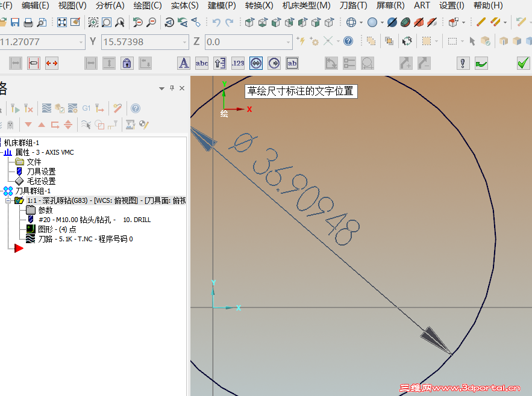Click the green check OK button
Viewport: 532px width, 396px height.
tap(523, 63)
